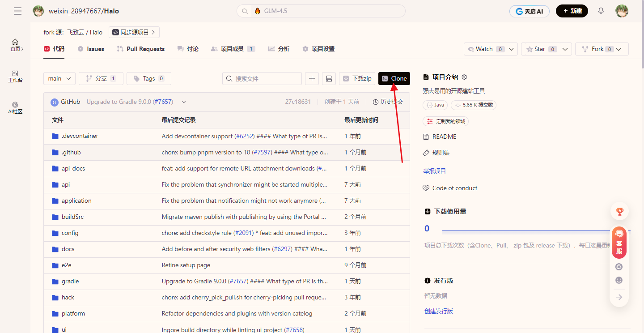Click the platform folder icon
Screen dimensions: 644x333
tap(55, 313)
